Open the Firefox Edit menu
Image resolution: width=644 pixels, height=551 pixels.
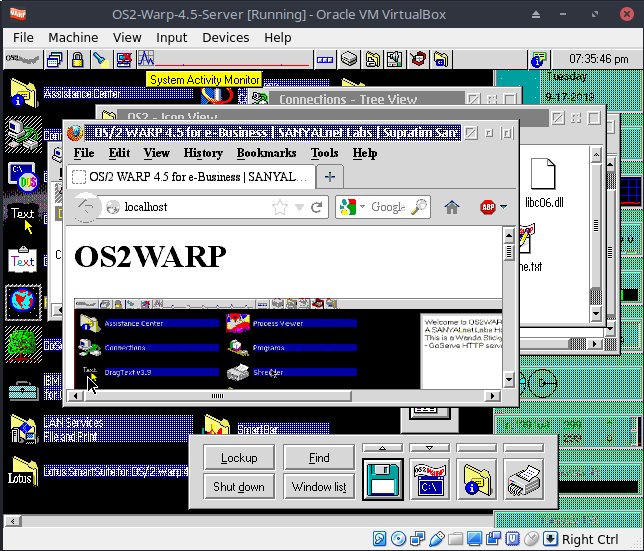tap(119, 153)
